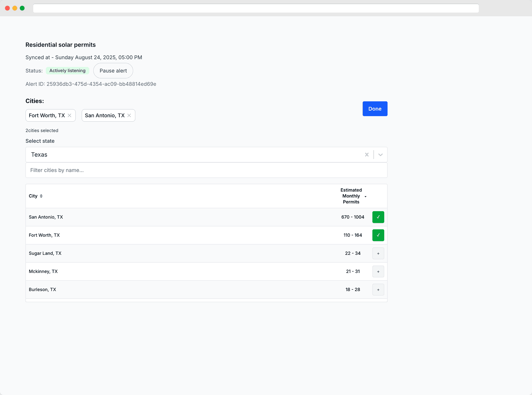Click the browser address bar
This screenshot has height=395, width=532.
(x=256, y=8)
